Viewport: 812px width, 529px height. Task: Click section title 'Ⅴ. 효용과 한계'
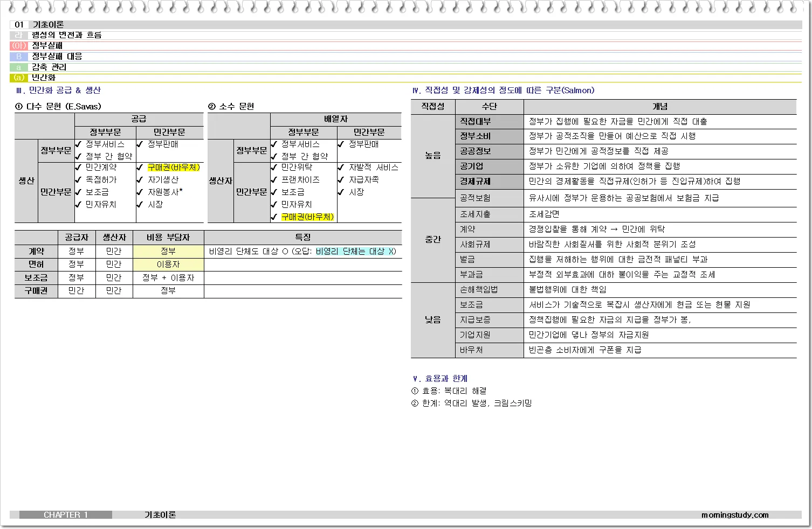pos(439,379)
